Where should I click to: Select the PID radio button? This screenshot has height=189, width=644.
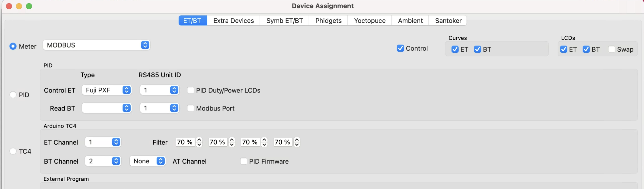pyautogui.click(x=13, y=95)
